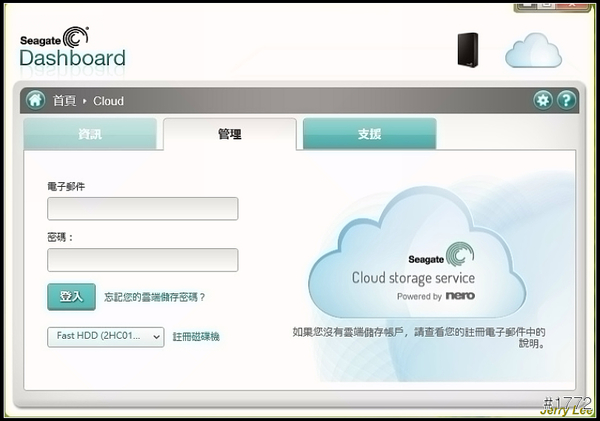Open settings gear icon
This screenshot has width=600, height=421.
point(543,101)
